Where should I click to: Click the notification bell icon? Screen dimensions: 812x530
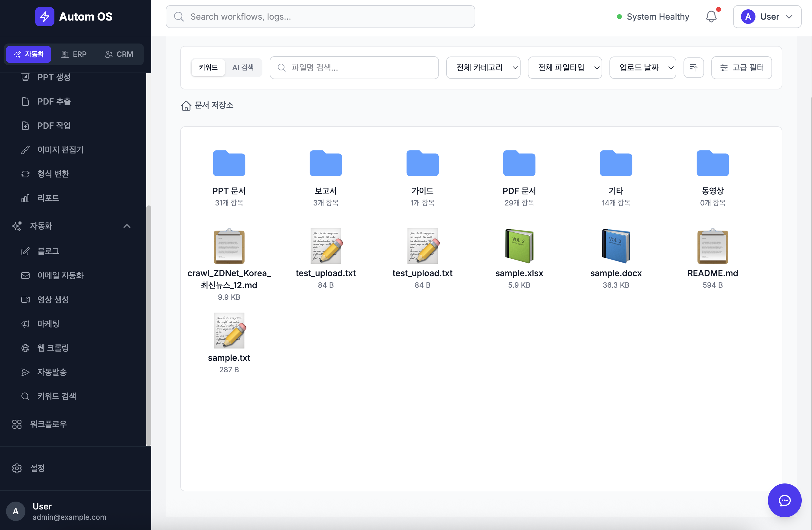pos(711,17)
